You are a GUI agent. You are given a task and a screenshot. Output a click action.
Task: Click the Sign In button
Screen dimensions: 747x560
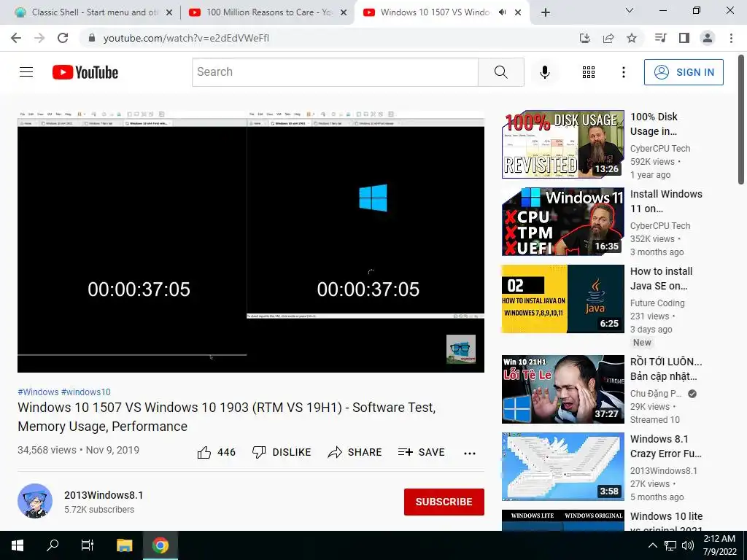[684, 72]
